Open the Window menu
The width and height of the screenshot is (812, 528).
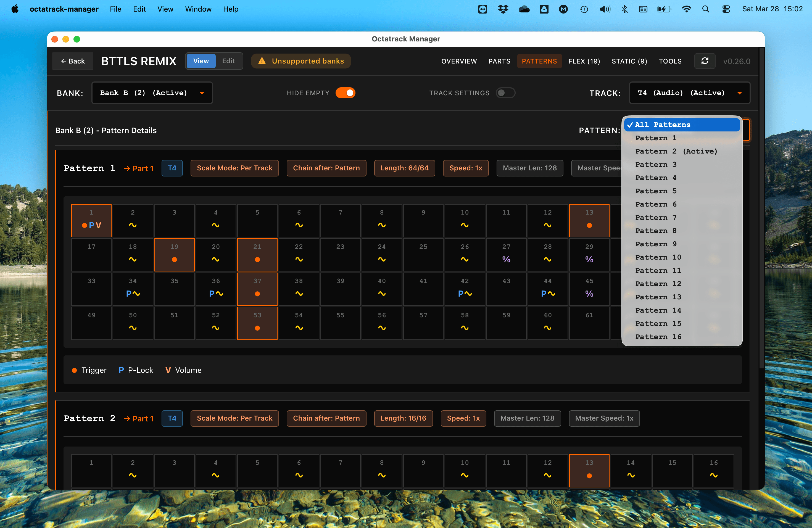click(x=198, y=9)
